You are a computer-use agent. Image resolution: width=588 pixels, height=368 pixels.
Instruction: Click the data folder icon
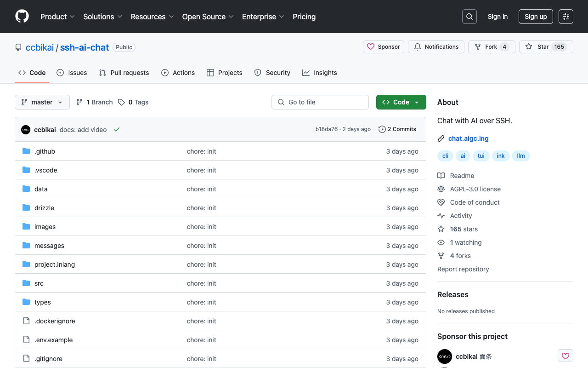pyautogui.click(x=26, y=189)
